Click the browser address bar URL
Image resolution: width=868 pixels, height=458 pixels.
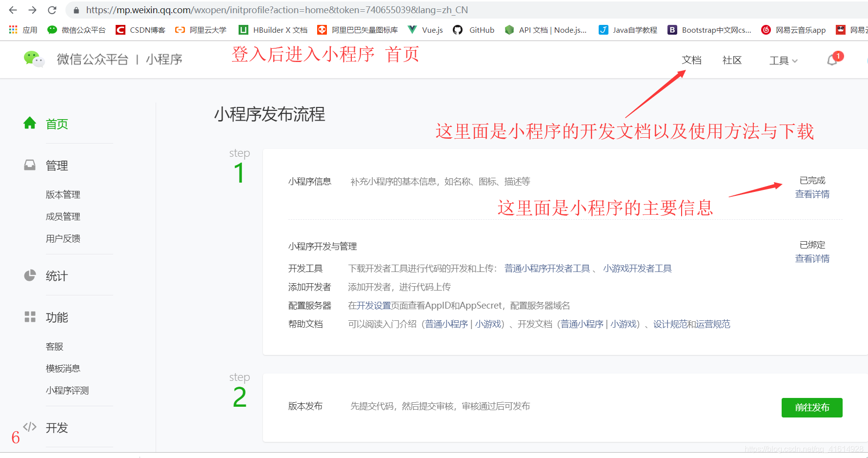(x=277, y=10)
